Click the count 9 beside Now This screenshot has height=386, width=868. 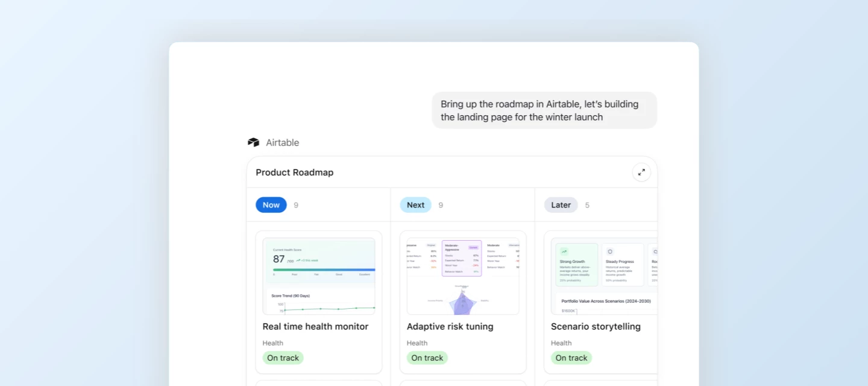click(296, 205)
